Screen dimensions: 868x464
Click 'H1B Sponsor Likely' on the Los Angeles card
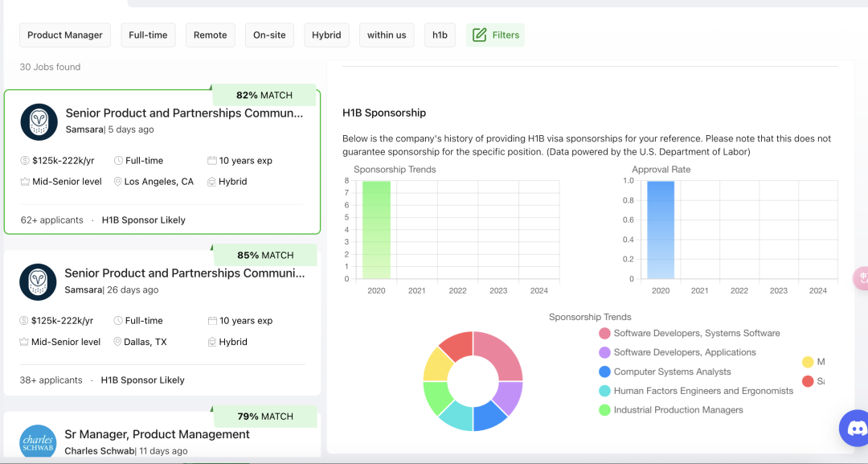tap(143, 220)
